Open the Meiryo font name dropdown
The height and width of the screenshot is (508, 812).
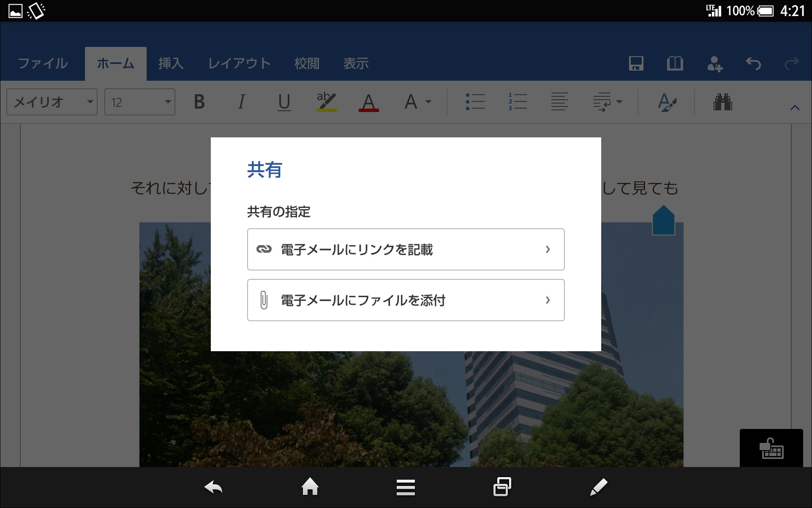pos(52,102)
